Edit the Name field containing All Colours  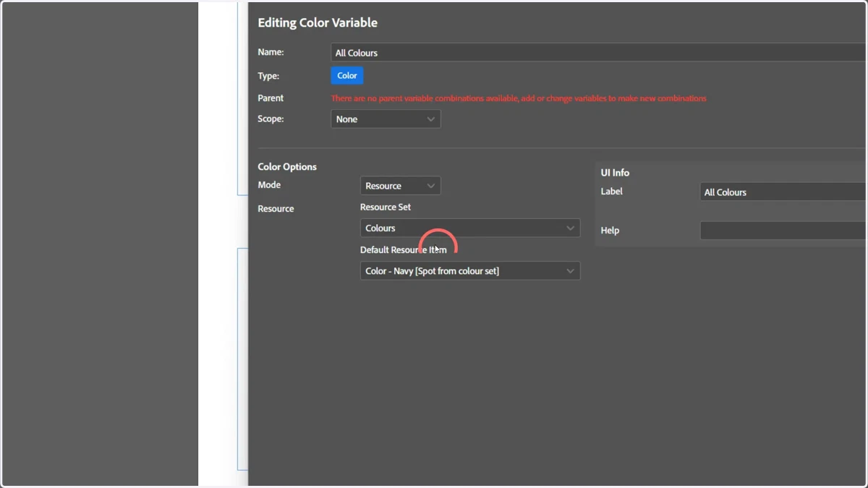(599, 53)
